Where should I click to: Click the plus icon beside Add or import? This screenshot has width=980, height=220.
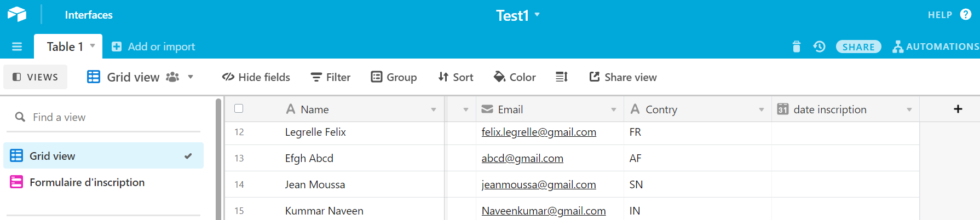117,47
